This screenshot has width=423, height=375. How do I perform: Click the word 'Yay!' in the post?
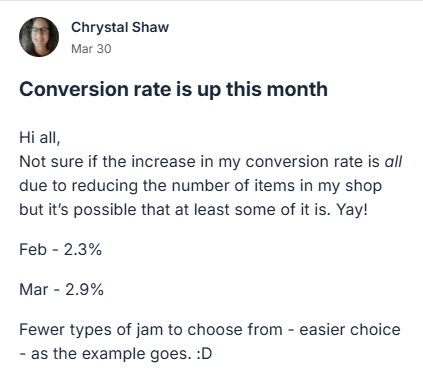[x=352, y=210]
